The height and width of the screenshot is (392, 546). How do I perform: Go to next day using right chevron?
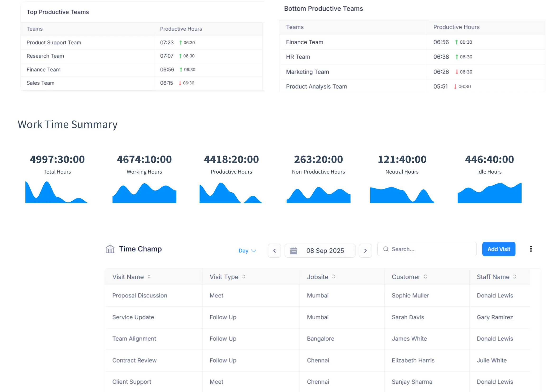point(365,250)
